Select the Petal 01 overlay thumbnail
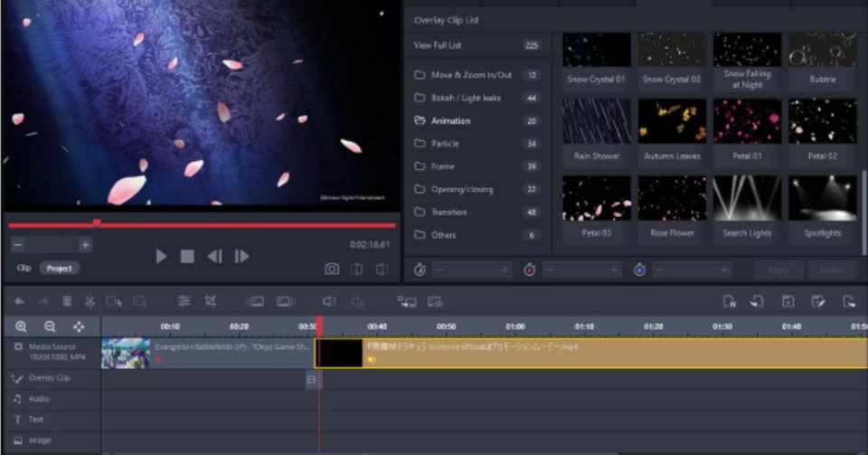This screenshot has height=455, width=868. click(x=748, y=122)
